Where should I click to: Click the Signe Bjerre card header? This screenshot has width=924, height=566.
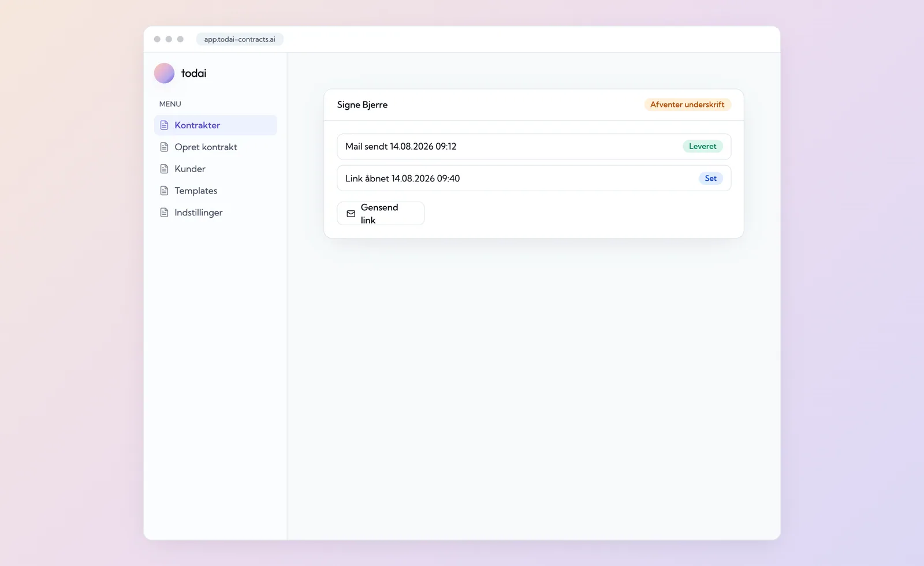click(534, 105)
